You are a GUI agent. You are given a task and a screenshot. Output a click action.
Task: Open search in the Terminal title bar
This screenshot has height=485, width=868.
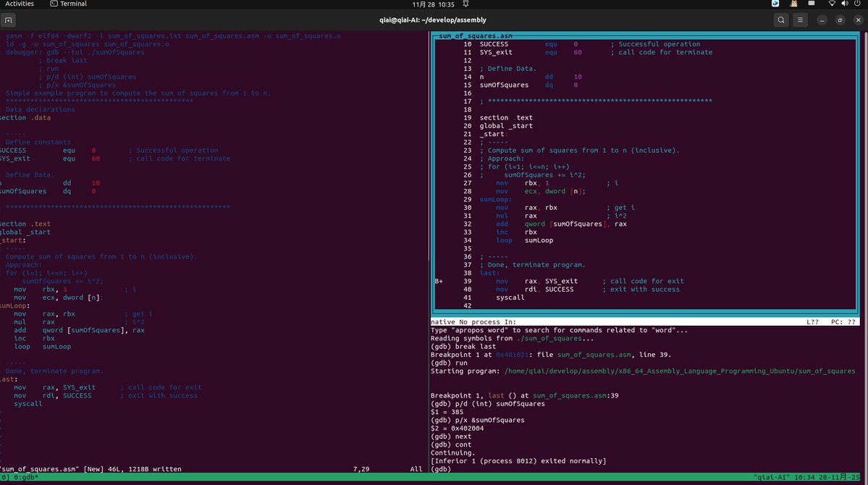[780, 20]
